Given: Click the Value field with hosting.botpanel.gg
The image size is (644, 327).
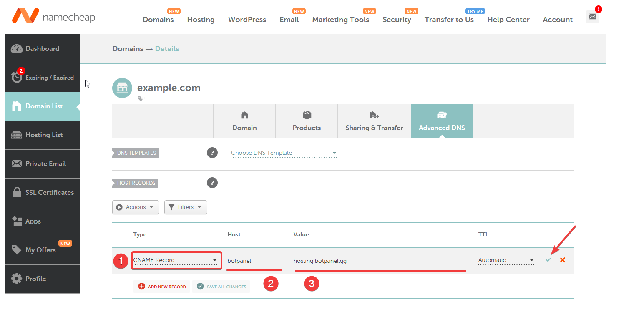Looking at the screenshot, I should tap(380, 261).
